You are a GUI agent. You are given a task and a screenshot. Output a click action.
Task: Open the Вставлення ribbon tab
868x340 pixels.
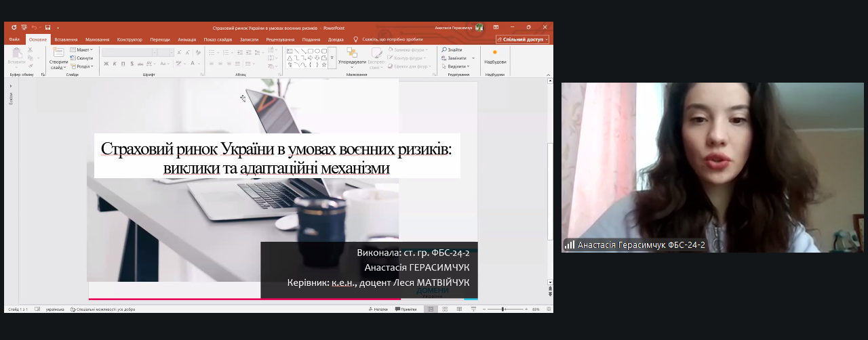point(66,39)
